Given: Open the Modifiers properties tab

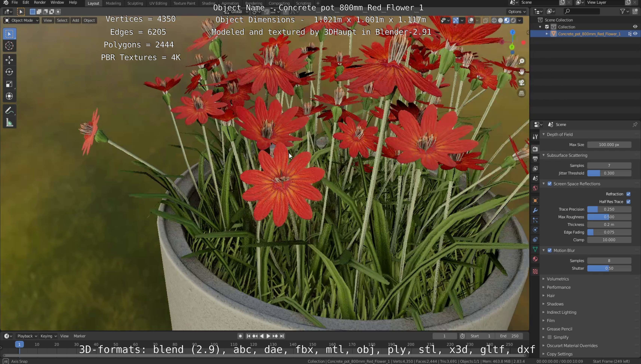Looking at the screenshot, I should click(x=535, y=210).
